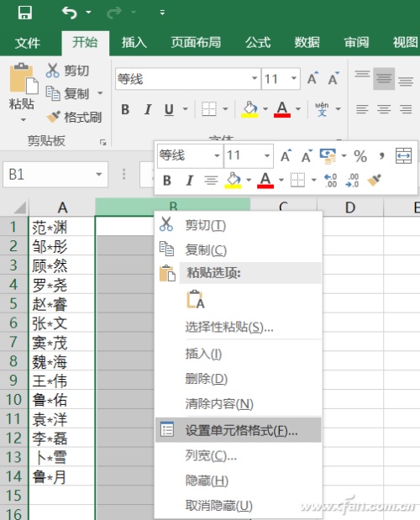Click Paste Special in context menu
The image size is (420, 520).
pyautogui.click(x=229, y=328)
